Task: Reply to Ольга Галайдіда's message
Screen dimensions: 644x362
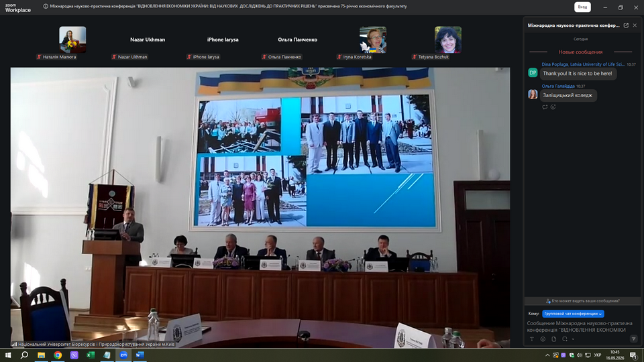Action: (x=545, y=107)
